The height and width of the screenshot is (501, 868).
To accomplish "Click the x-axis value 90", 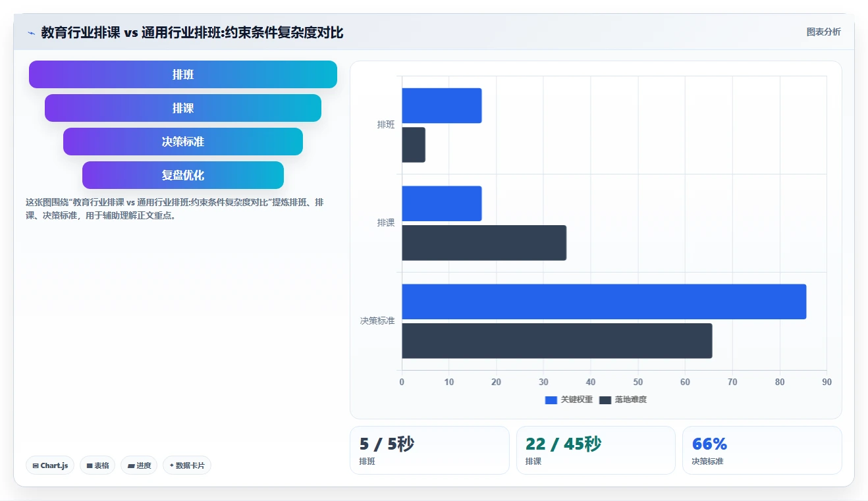I will [x=827, y=382].
